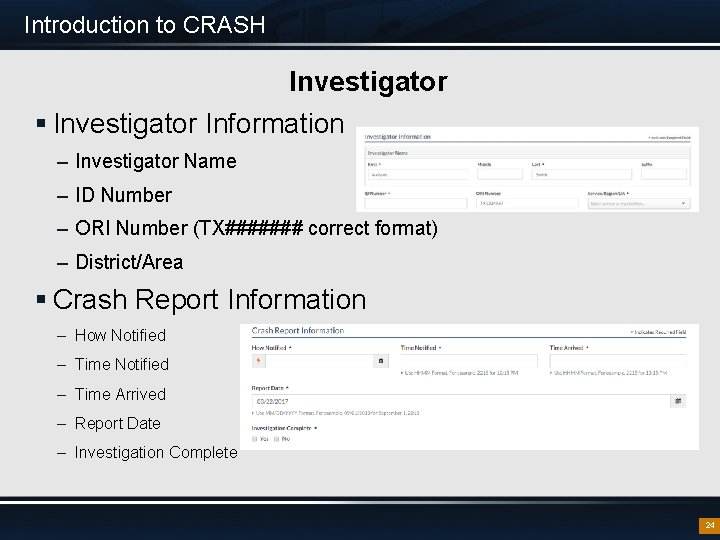Image resolution: width=720 pixels, height=540 pixels.
Task: Click the 'Investigation Complete' bullet item
Action: coord(156,452)
